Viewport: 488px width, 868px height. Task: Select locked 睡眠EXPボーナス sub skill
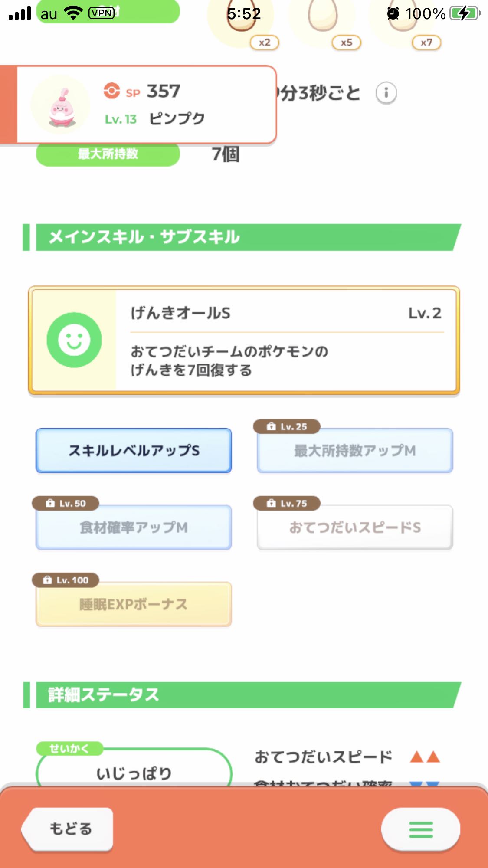[134, 604]
